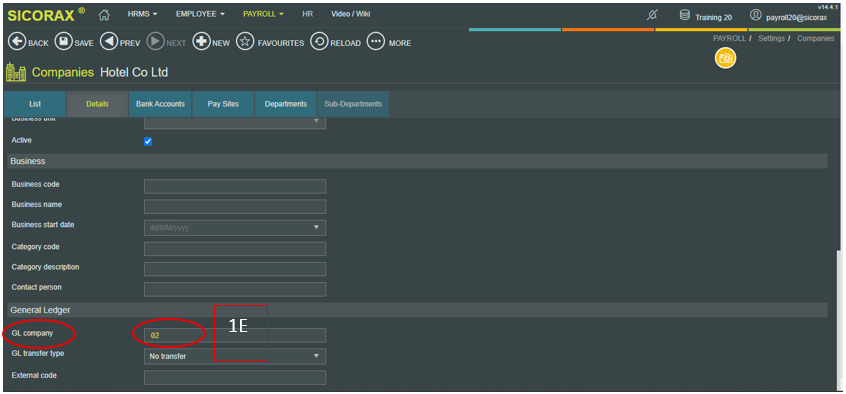Add page to FAVOURITES star icon
Screen dimensions: 846x394
click(245, 42)
